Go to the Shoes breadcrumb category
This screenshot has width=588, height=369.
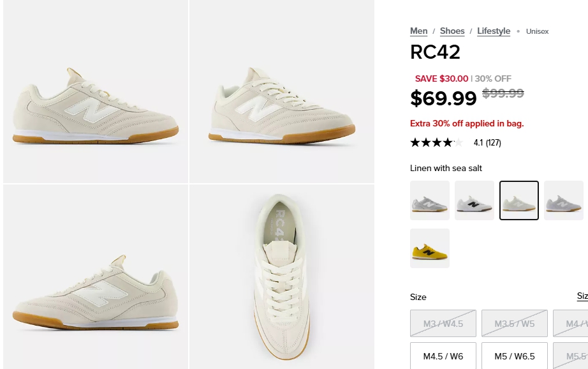[x=452, y=31]
